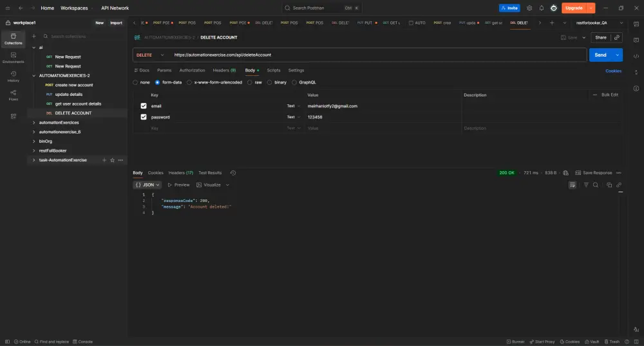
Task: Click the plus icon to create a collection
Action: (x=34, y=37)
